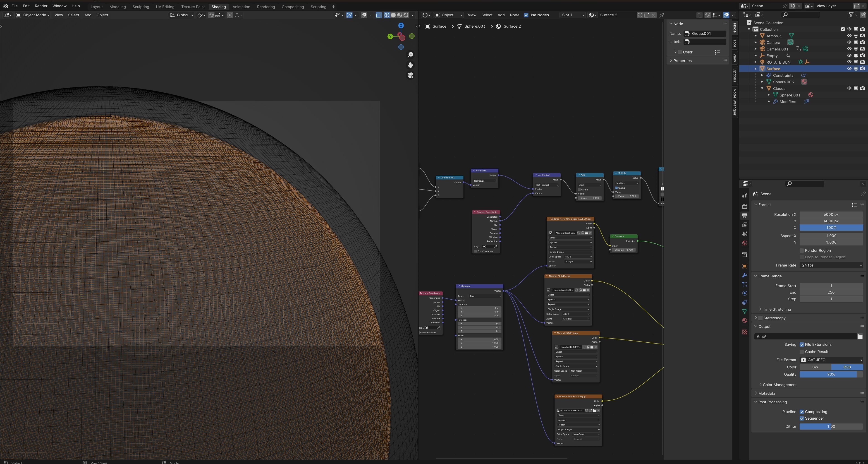Open the Tool properties tab
This screenshot has width=868, height=464.
tap(745, 195)
